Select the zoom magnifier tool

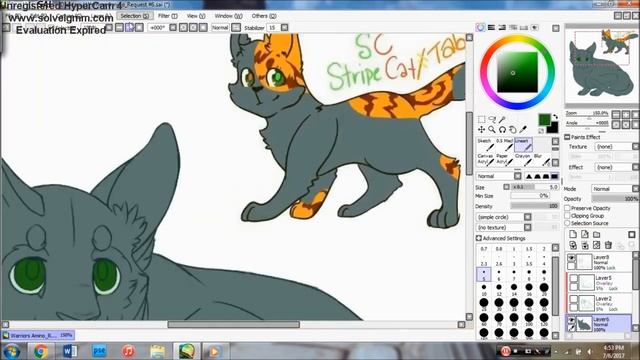pyautogui.click(x=492, y=129)
